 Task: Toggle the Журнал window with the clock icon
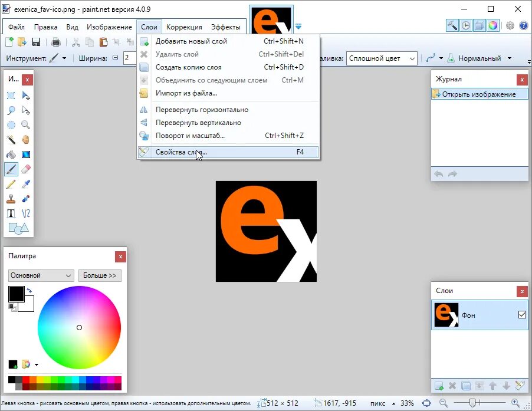[465, 26]
